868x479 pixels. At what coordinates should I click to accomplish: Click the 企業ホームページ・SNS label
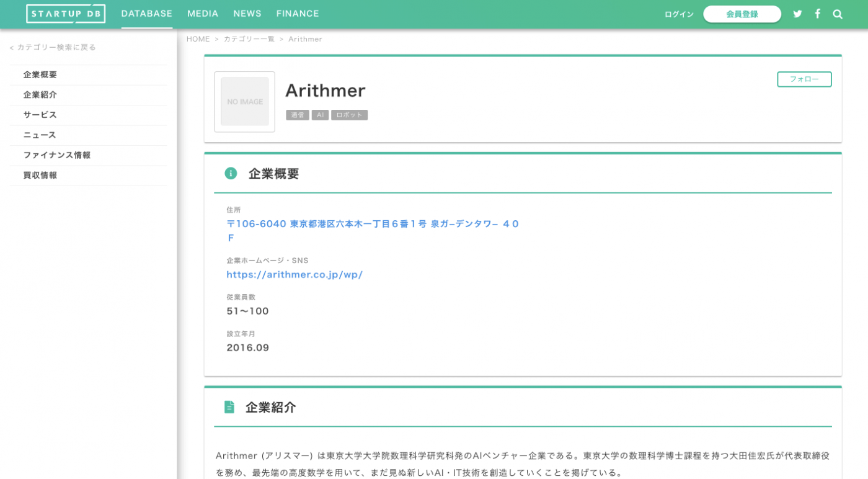click(x=267, y=261)
